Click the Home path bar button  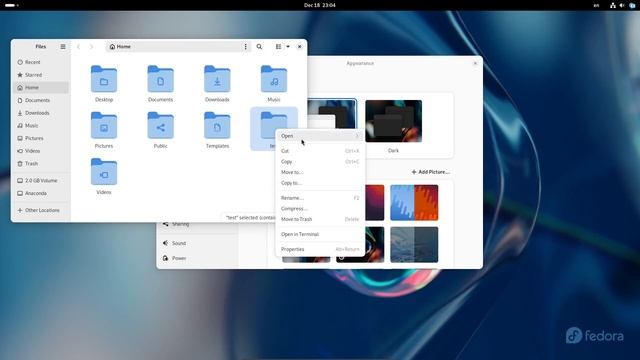(x=120, y=47)
